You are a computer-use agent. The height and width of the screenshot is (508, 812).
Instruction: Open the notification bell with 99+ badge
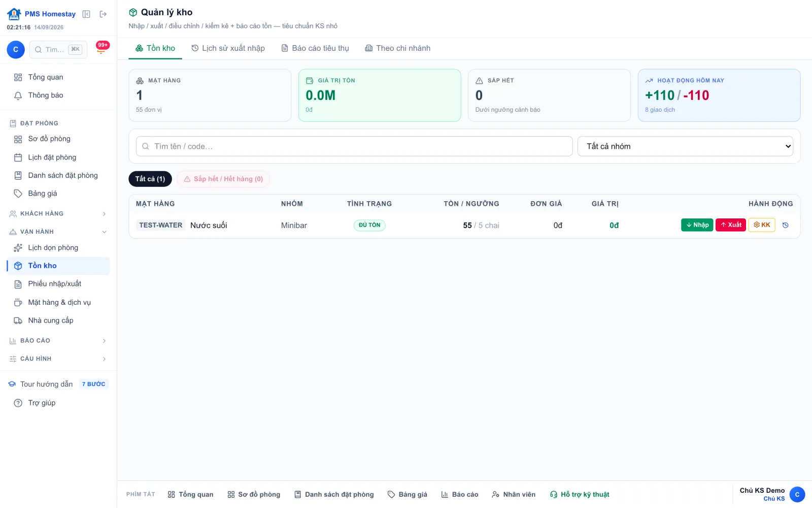tap(102, 48)
